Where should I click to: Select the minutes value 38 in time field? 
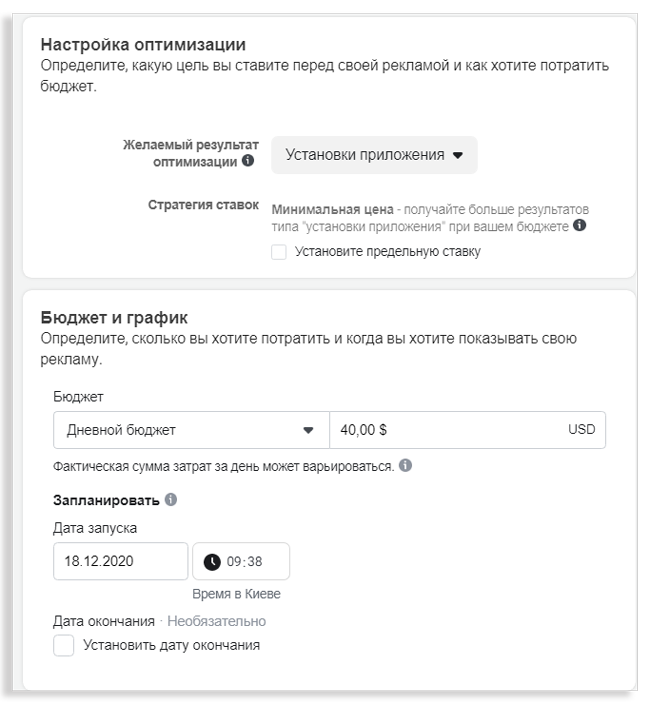tap(256, 562)
